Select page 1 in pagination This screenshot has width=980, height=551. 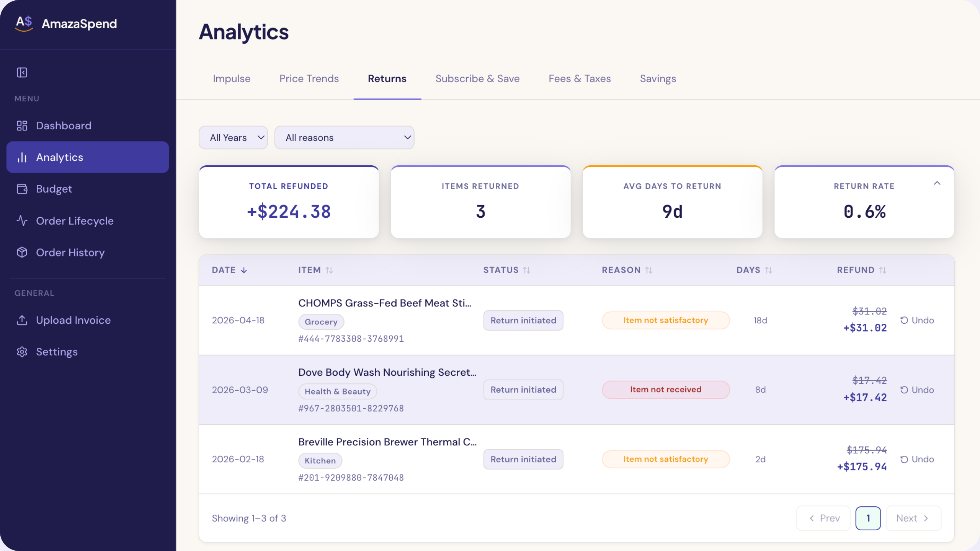click(868, 518)
